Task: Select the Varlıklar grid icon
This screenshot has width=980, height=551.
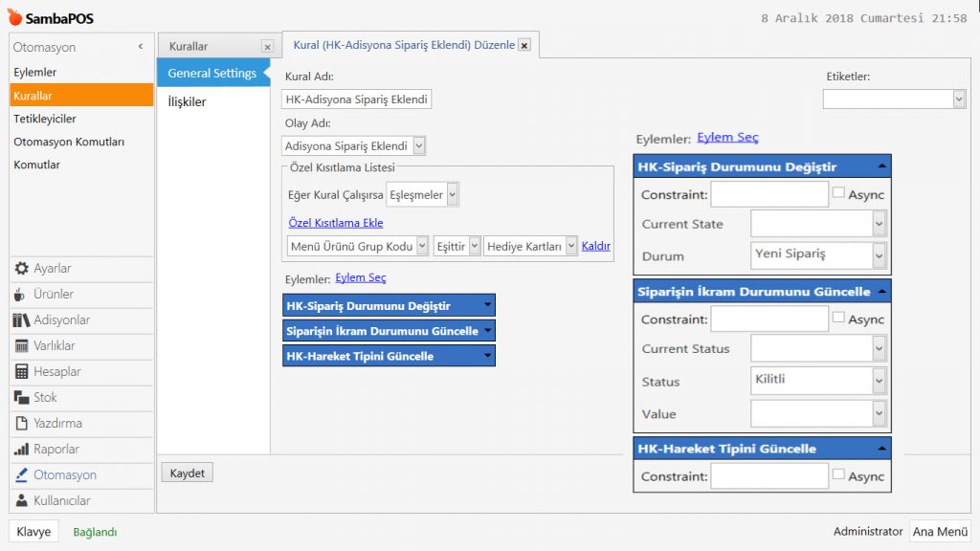Action: [21, 346]
